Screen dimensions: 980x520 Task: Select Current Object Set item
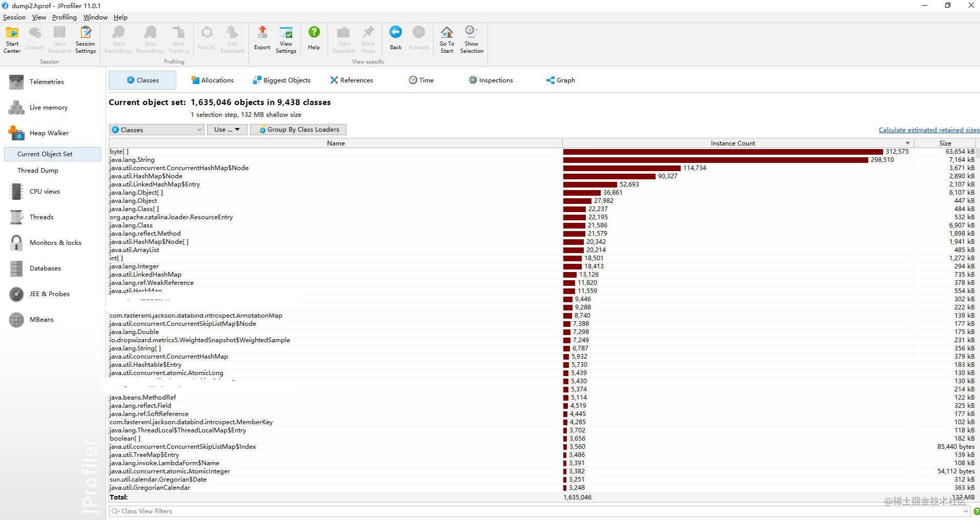[53, 154]
